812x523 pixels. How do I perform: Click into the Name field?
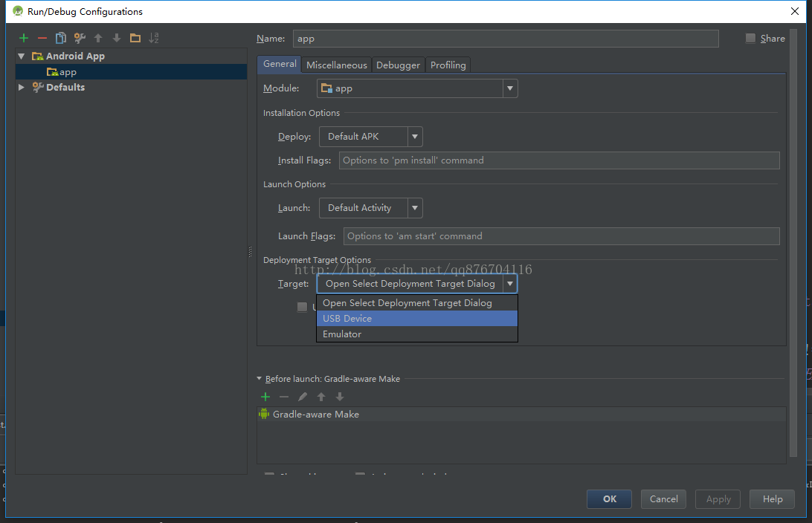click(x=506, y=39)
